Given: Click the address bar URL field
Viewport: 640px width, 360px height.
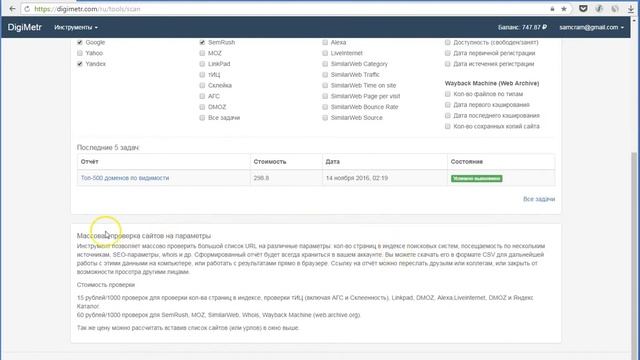Looking at the screenshot, I should 286,9.
